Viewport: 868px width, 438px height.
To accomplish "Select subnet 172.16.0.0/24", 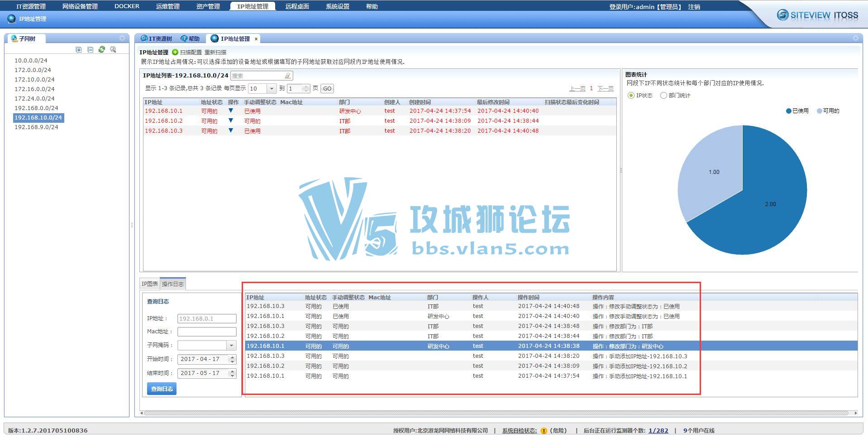I will click(x=34, y=89).
